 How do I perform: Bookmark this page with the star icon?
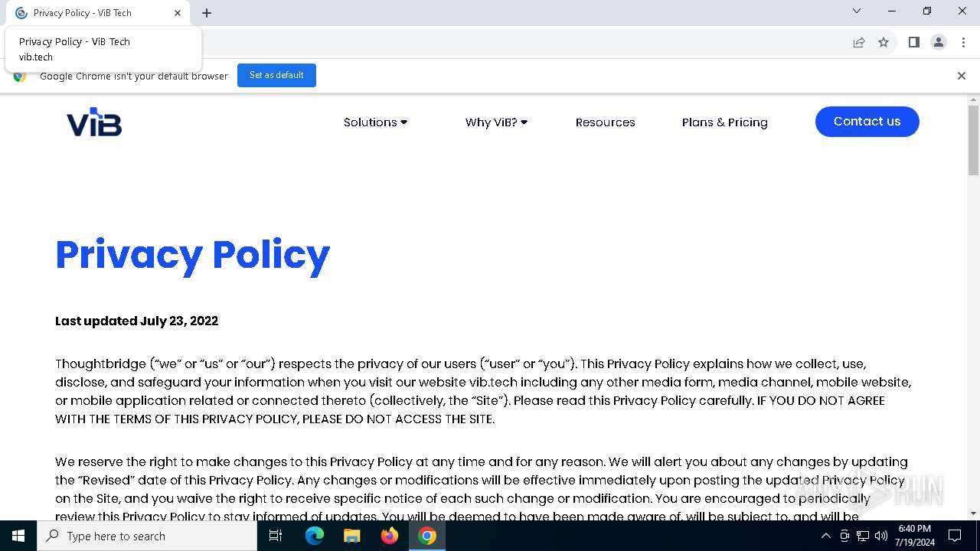[884, 42]
